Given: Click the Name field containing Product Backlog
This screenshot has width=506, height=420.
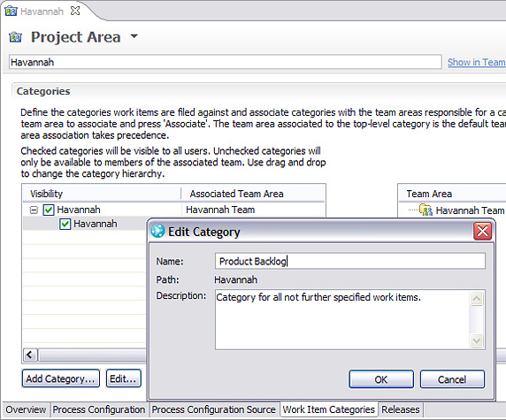Looking at the screenshot, I should pos(350,261).
